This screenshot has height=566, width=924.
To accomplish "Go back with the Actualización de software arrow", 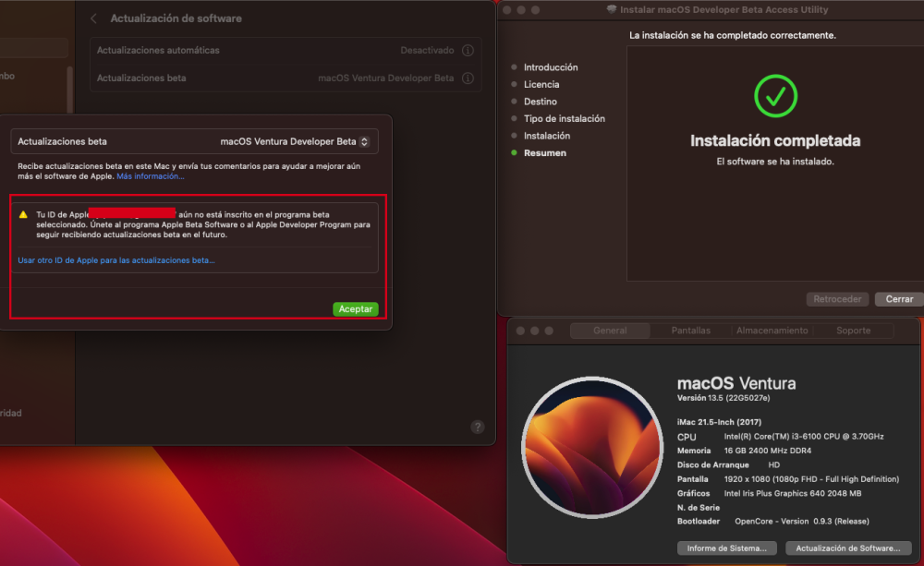I will 93,18.
